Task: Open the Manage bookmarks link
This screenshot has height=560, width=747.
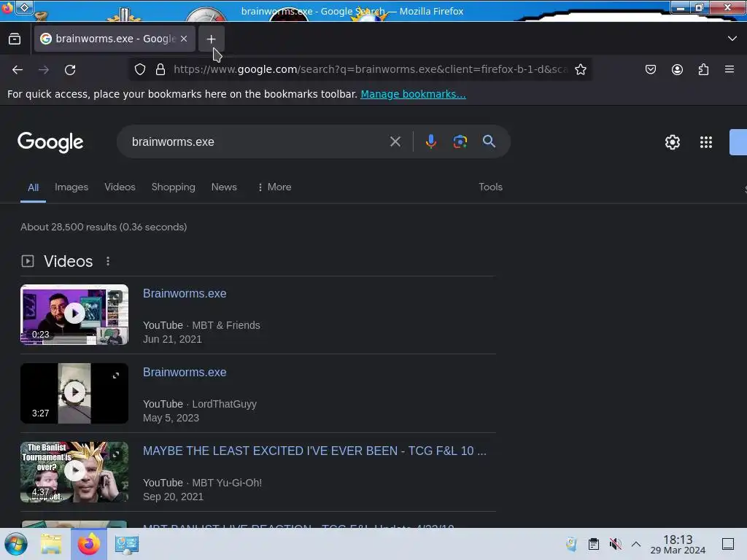Action: [x=413, y=94]
